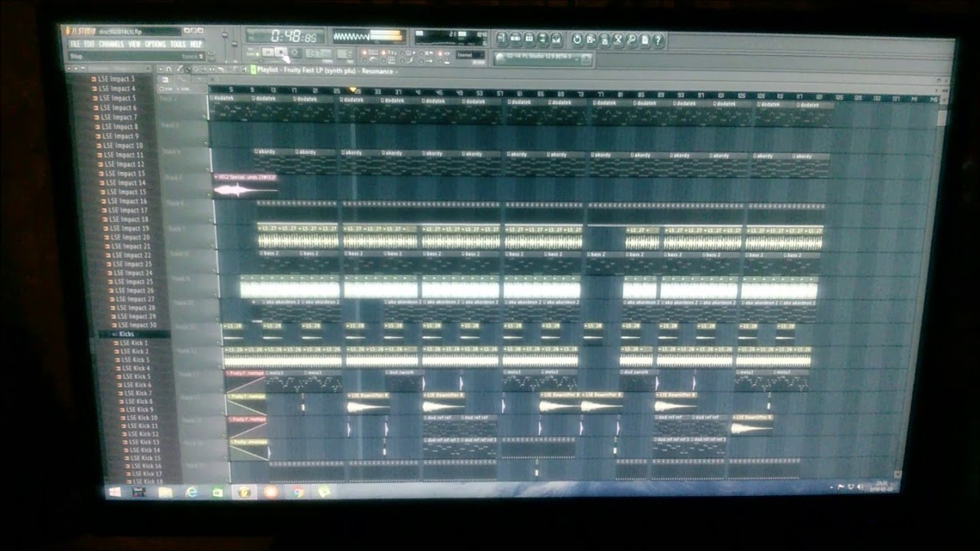
Task: Click download arrow beside the news panel
Action: tap(586, 59)
